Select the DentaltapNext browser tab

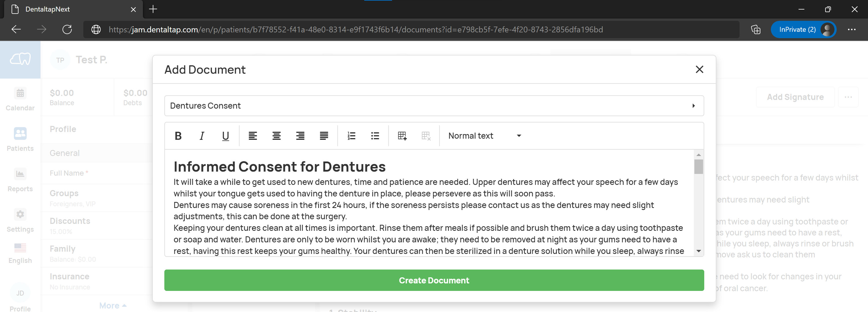click(73, 10)
